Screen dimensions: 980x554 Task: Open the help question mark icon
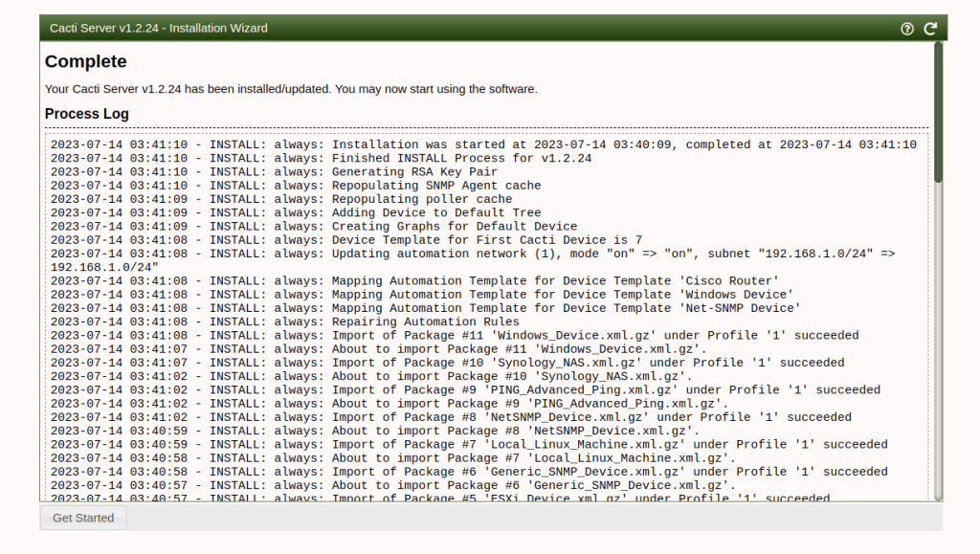pos(906,29)
